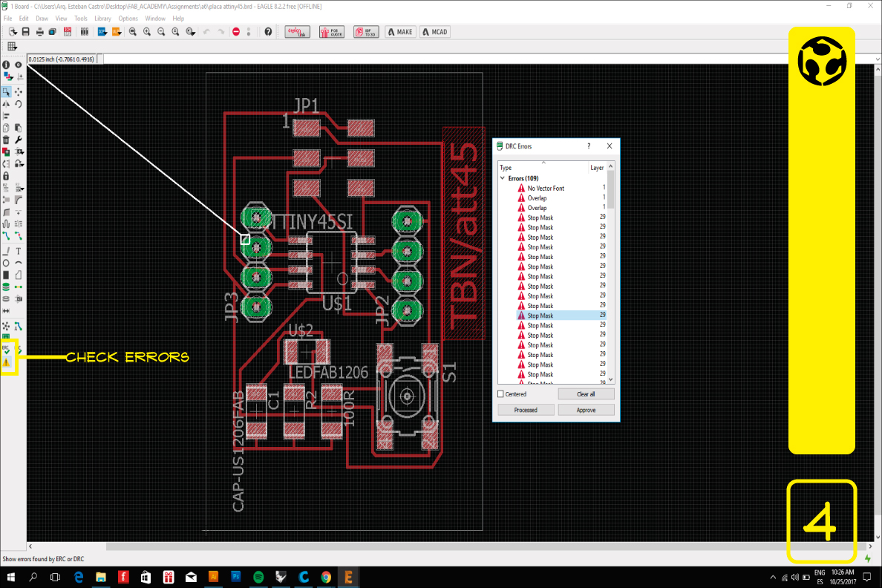Select the No Vector Font error entry
The width and height of the screenshot is (882, 588).
click(546, 189)
